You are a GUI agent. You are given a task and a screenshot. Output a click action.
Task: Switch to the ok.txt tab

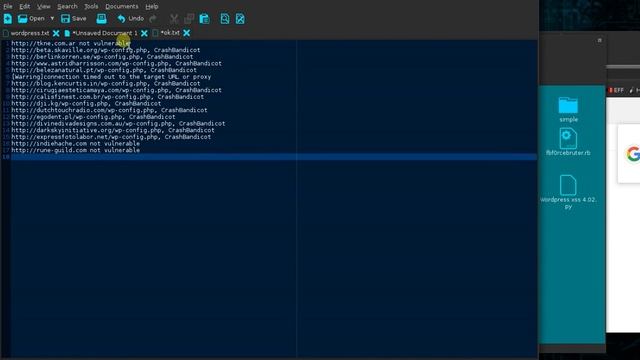170,33
